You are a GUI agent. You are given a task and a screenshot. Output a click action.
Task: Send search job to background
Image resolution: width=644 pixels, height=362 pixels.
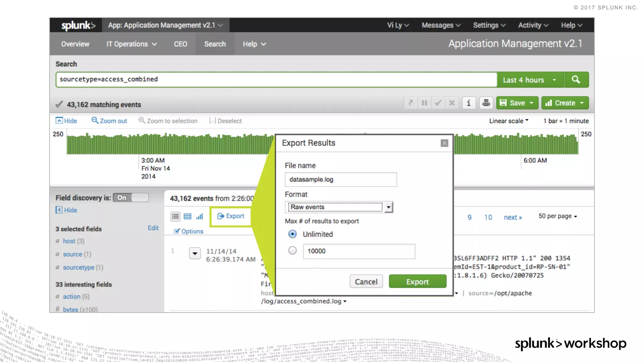410,103
